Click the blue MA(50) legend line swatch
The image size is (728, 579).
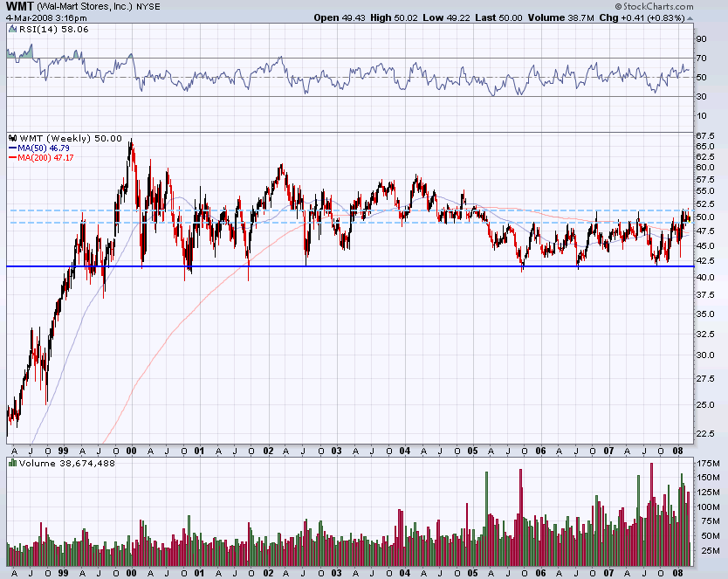tap(12, 148)
